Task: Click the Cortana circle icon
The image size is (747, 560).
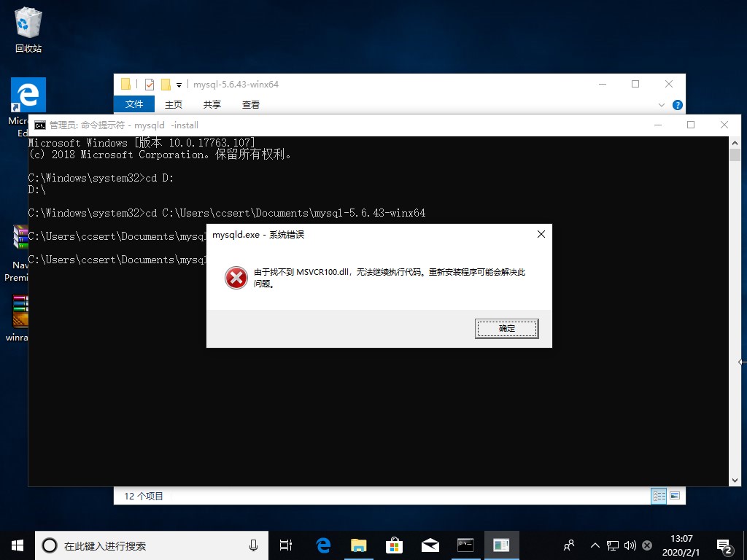Action: 50,545
